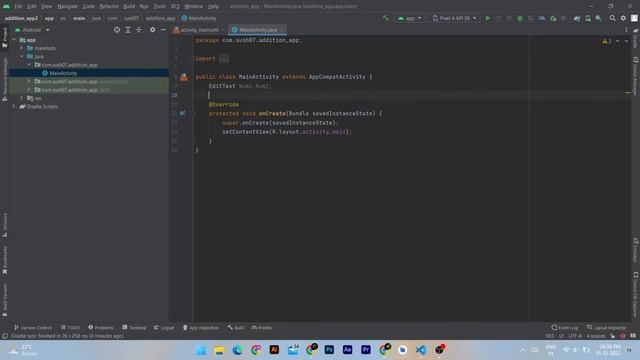Collapse the java folder
Screen dimensions: 640x360
[22, 56]
